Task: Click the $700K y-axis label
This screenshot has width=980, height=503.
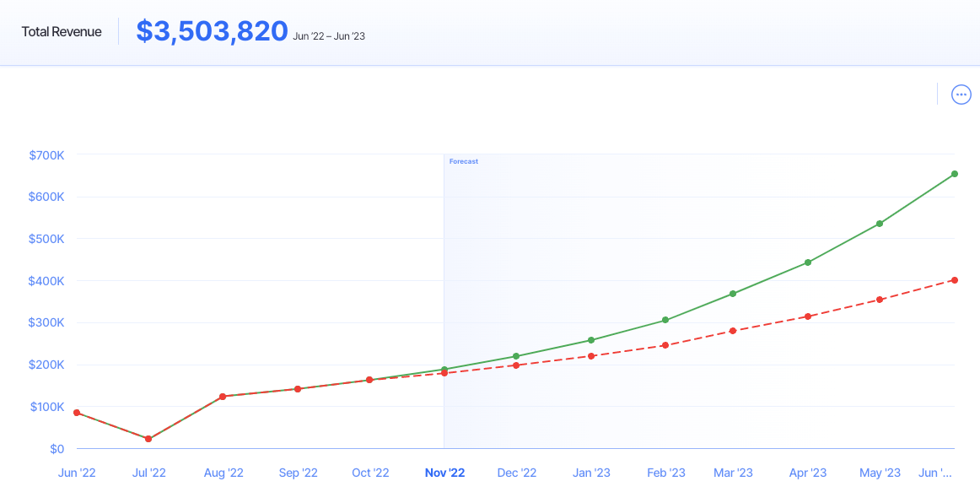Action: pos(46,155)
